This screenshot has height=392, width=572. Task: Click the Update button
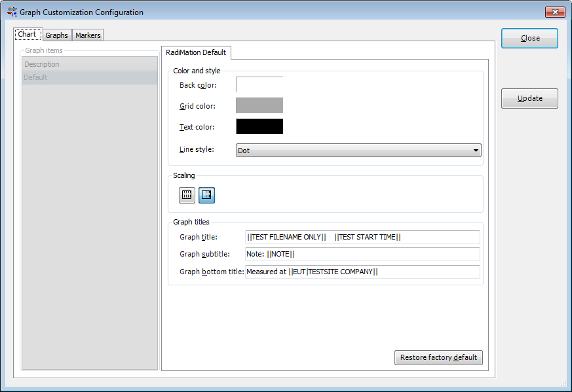(529, 98)
